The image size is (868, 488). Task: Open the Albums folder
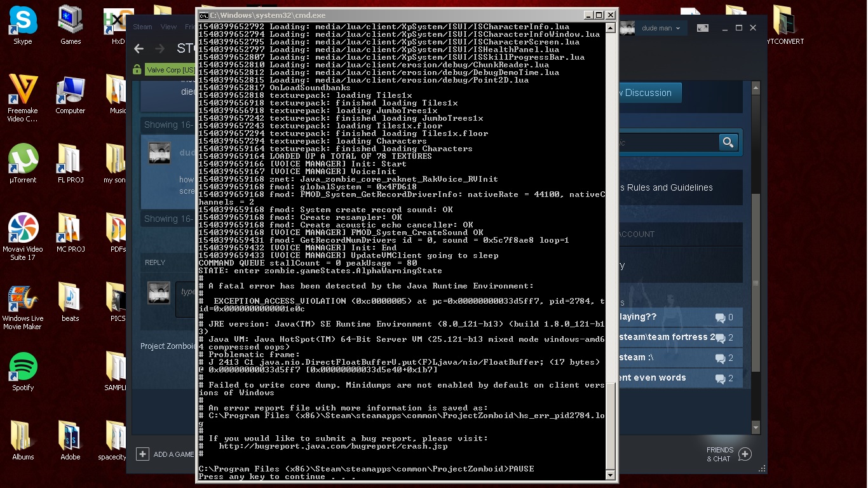23,440
